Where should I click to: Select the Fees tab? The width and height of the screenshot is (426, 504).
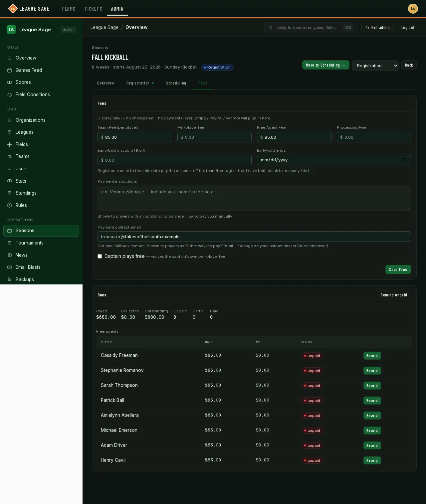click(203, 83)
